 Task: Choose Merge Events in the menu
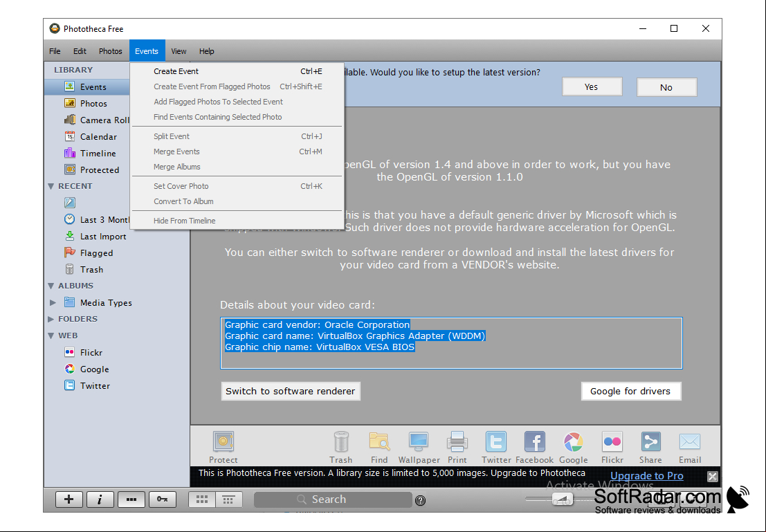click(237, 152)
